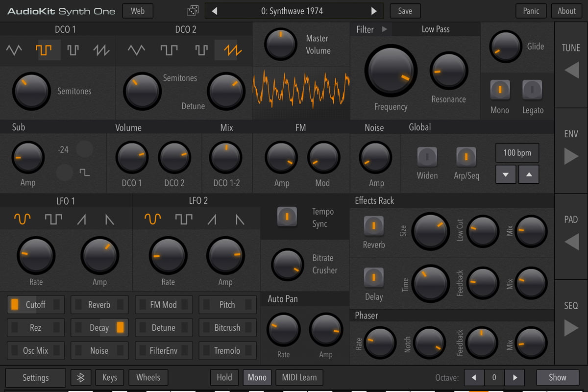Click the Filter Frequency knob
This screenshot has width=588, height=392.
coord(391,70)
